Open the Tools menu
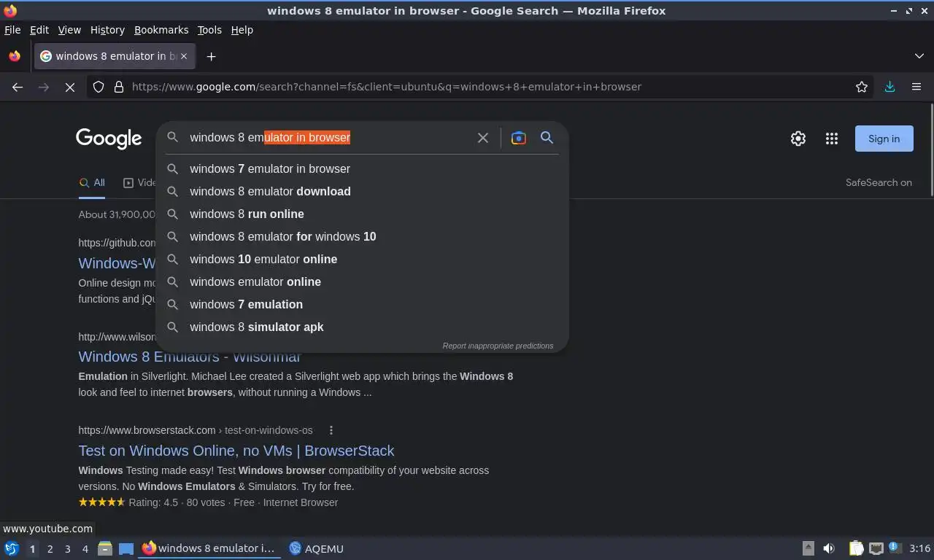The width and height of the screenshot is (934, 560). pos(209,30)
